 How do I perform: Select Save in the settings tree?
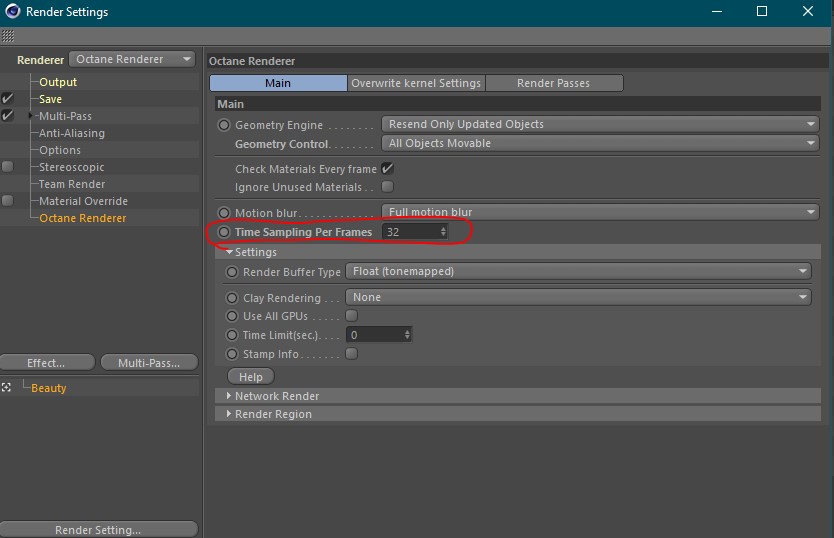(51, 99)
